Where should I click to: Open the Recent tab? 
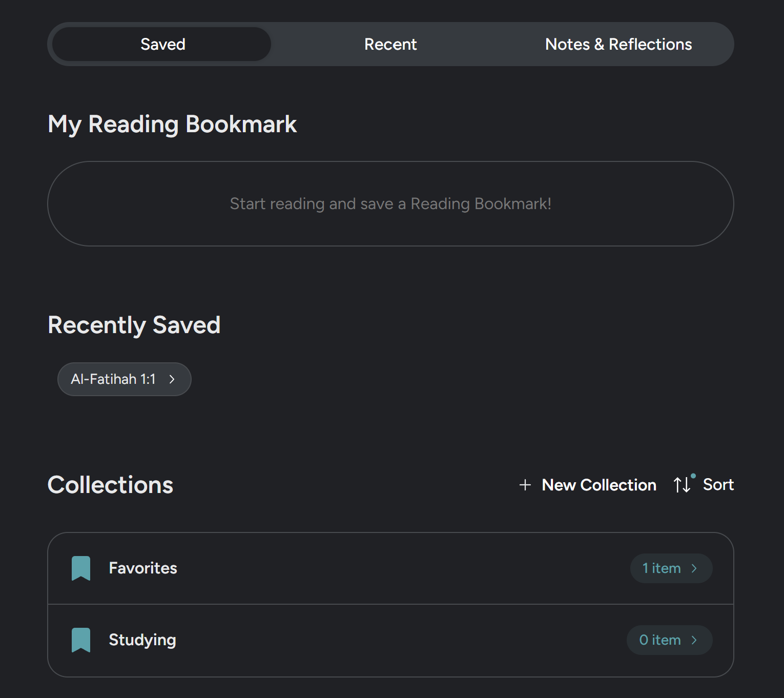click(390, 44)
